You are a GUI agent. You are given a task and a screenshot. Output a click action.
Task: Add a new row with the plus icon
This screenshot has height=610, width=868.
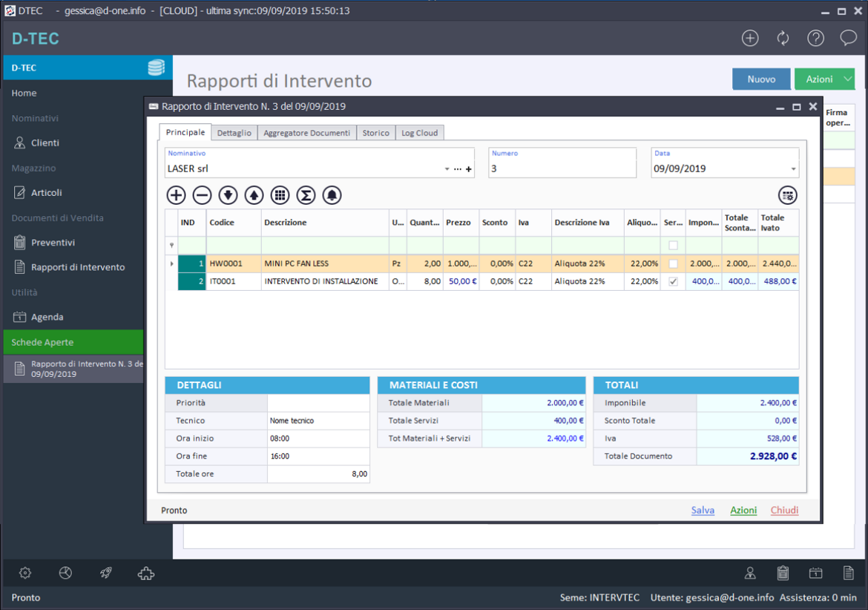(x=176, y=195)
